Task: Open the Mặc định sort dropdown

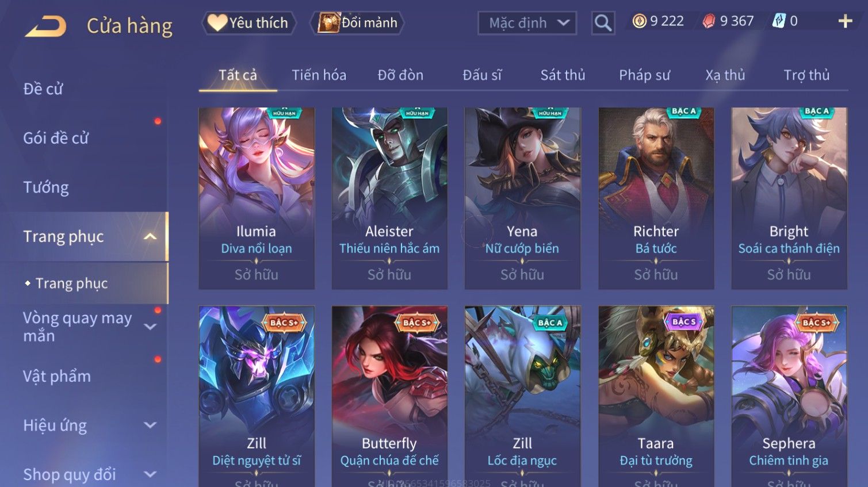Action: [x=527, y=23]
